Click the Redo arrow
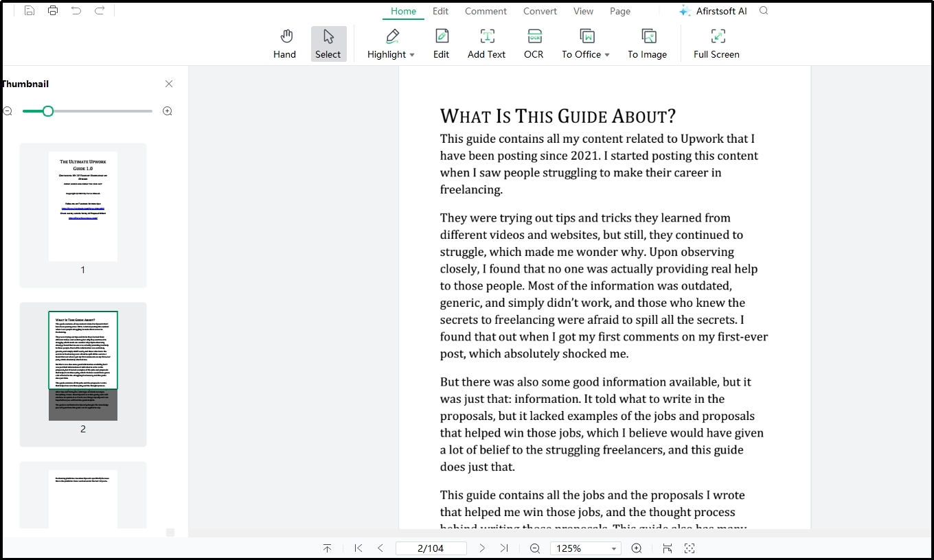 click(100, 10)
